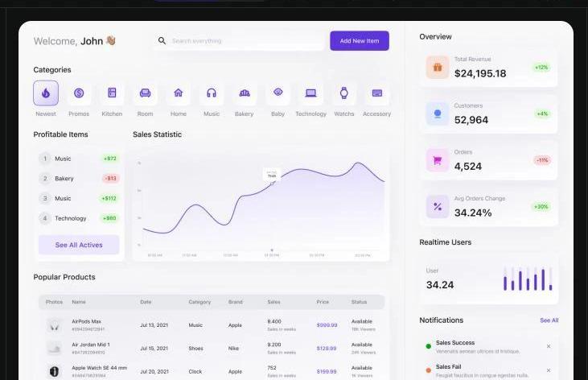This screenshot has width=588, height=380.
Task: Pick the Music headphones category icon
Action: 212,93
